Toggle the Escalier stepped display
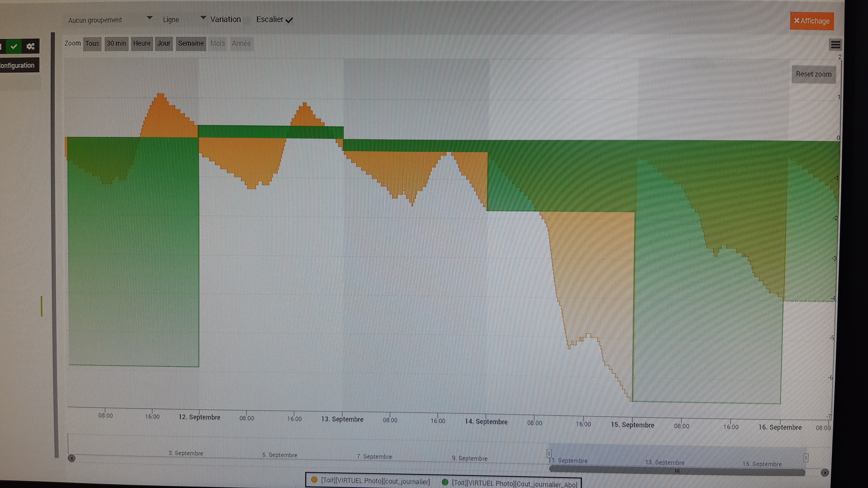The width and height of the screenshot is (868, 488). 275,19
